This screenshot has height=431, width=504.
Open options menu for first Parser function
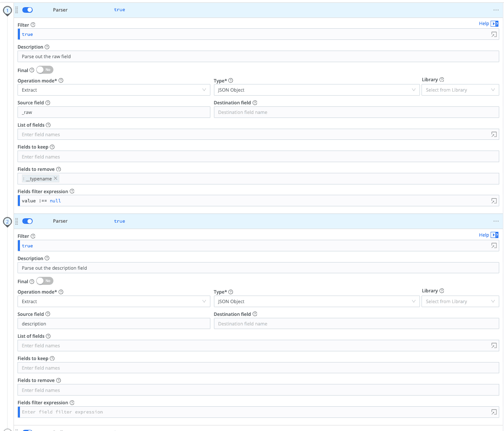pyautogui.click(x=496, y=10)
